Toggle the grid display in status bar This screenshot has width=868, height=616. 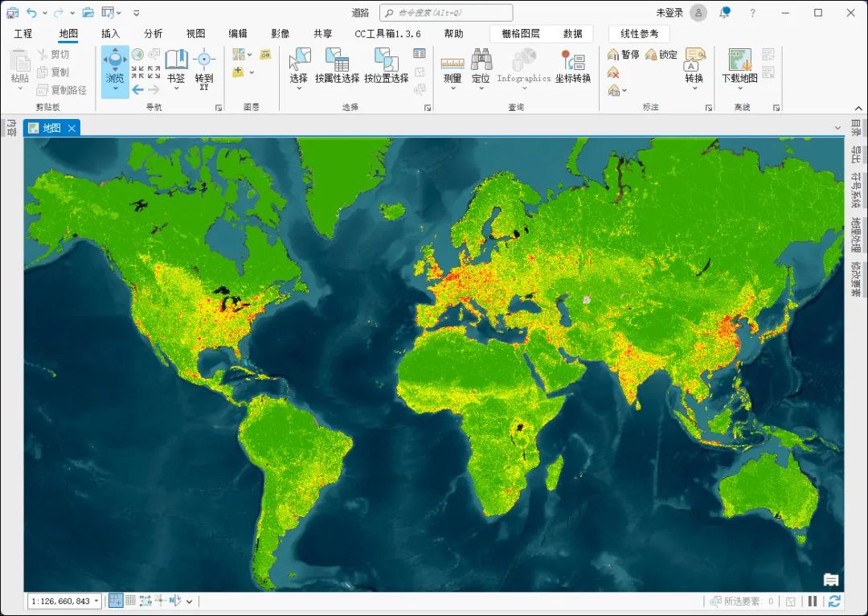(131, 601)
